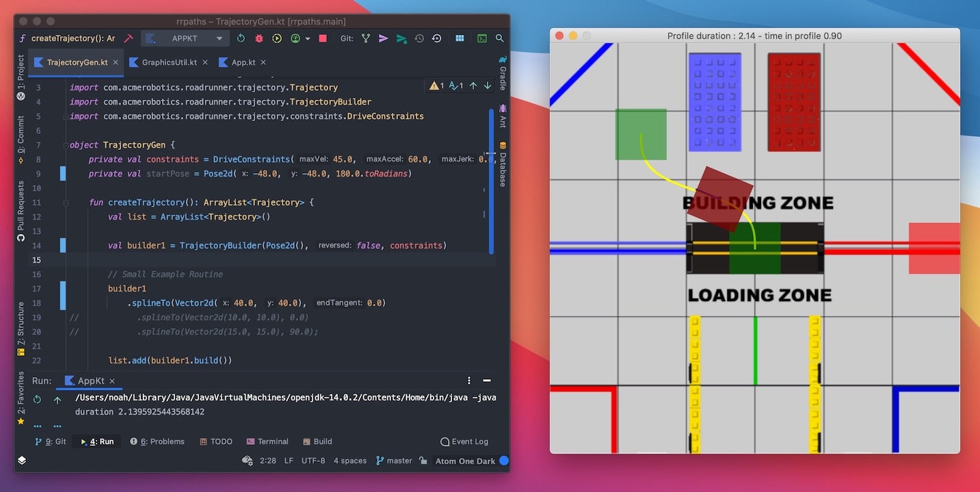Open Git history clock icon

(x=419, y=38)
